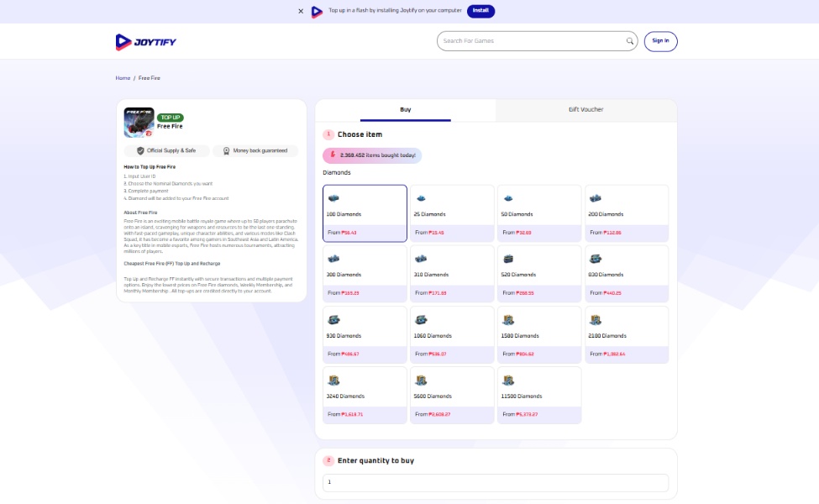
Task: Choose the 1060 Diamonds item icon
Action: point(421,320)
